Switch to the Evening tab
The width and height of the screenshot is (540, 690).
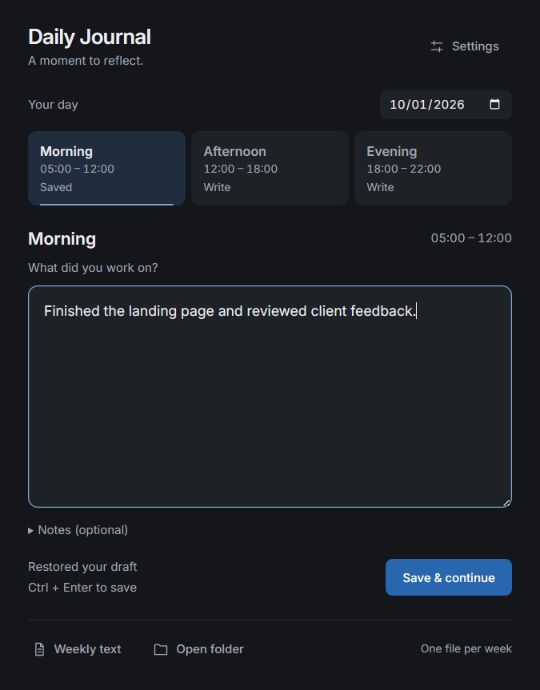tap(433, 169)
